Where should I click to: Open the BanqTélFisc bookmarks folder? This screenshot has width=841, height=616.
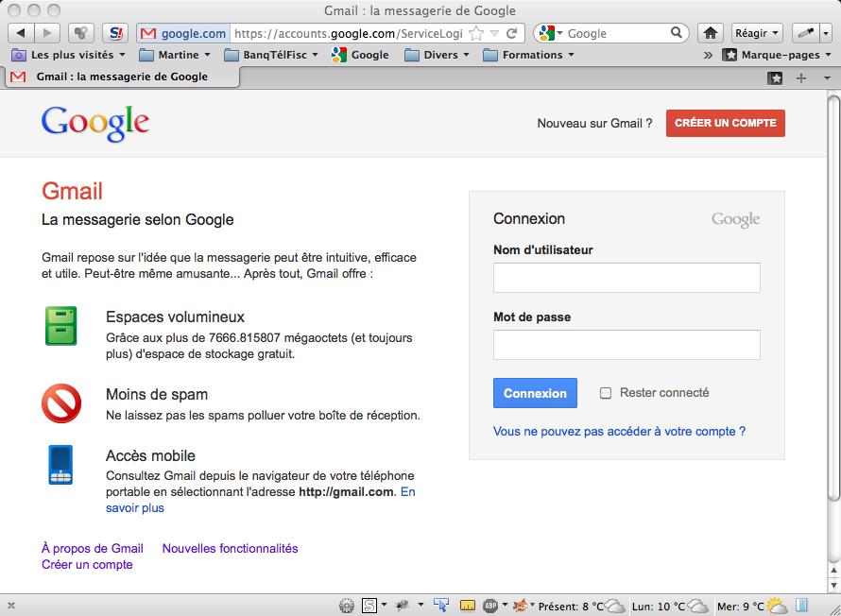click(x=271, y=55)
